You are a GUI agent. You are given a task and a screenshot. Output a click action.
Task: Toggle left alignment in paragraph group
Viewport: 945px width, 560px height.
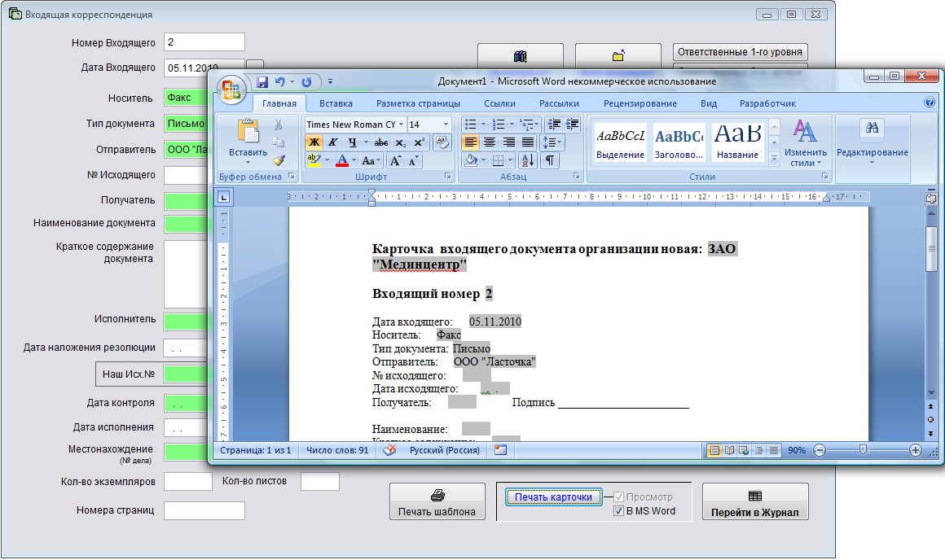point(471,142)
